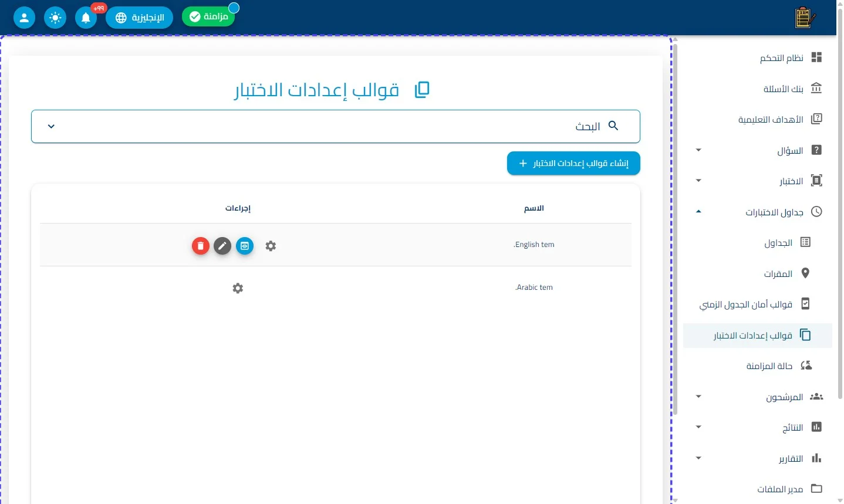
Task: Click the green مزامنة sync button
Action: pyautogui.click(x=208, y=16)
